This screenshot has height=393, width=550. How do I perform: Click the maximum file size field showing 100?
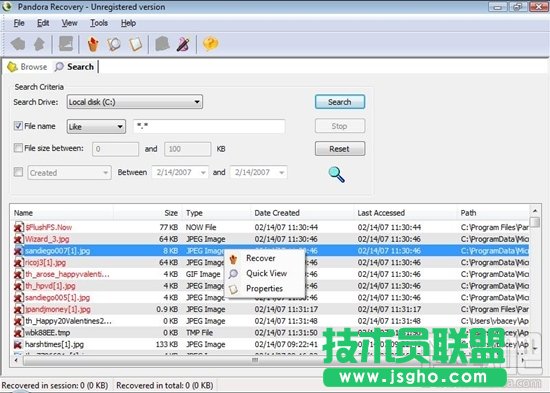[x=188, y=149]
